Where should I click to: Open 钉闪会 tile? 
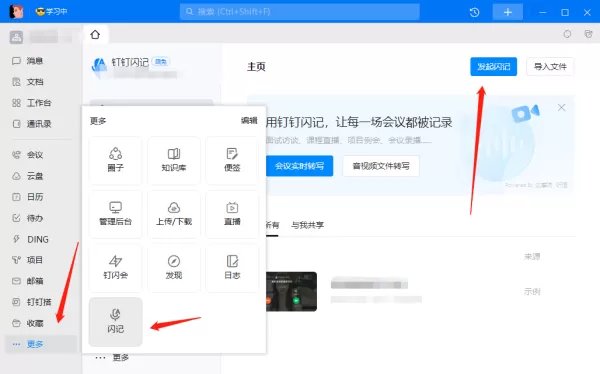click(x=115, y=268)
